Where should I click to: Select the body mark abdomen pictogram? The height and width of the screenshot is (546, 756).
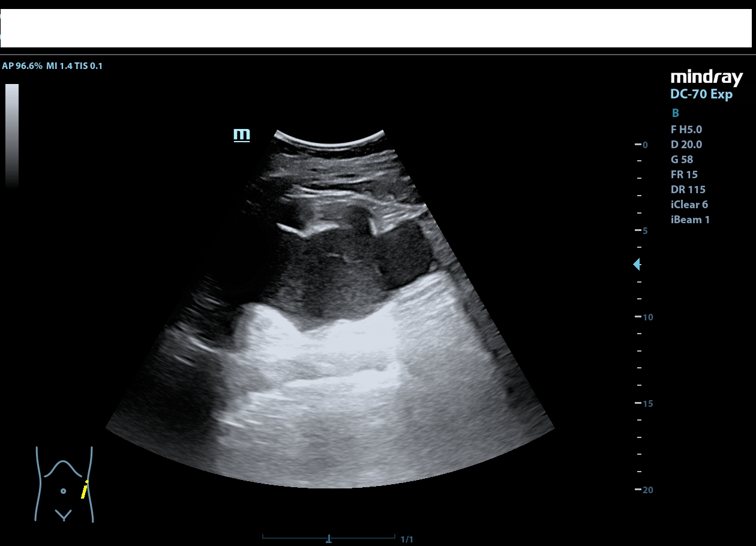[64, 484]
